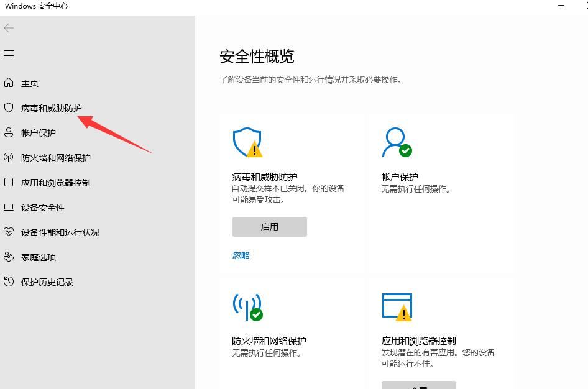Click the 病毒和威胁防护 card title
This screenshot has height=389, width=588.
(x=265, y=176)
